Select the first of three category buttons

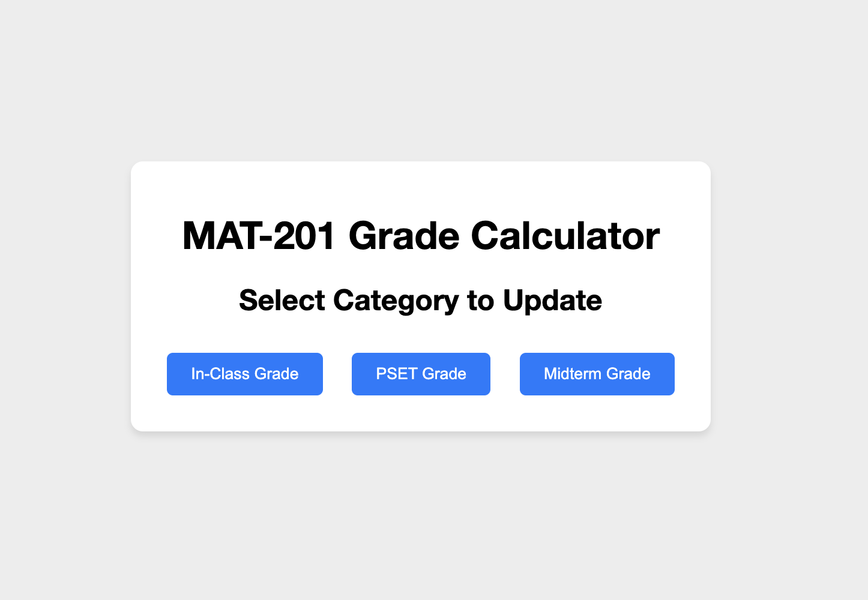244,374
